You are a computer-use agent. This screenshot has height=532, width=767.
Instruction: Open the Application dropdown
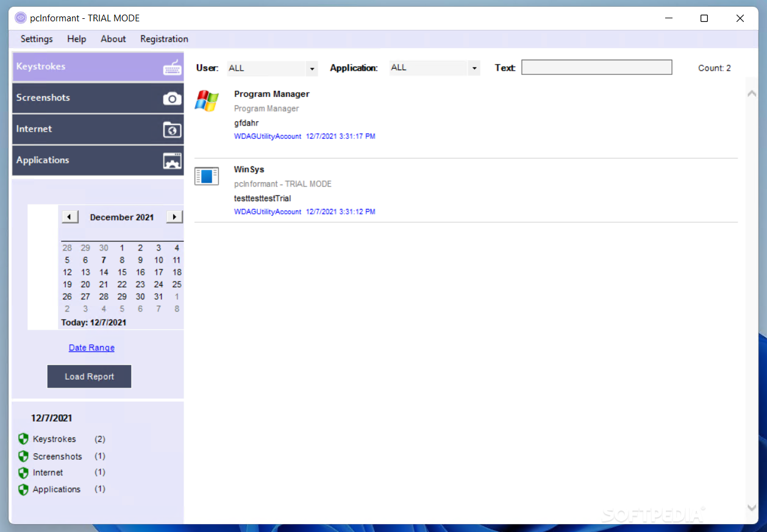tap(474, 69)
